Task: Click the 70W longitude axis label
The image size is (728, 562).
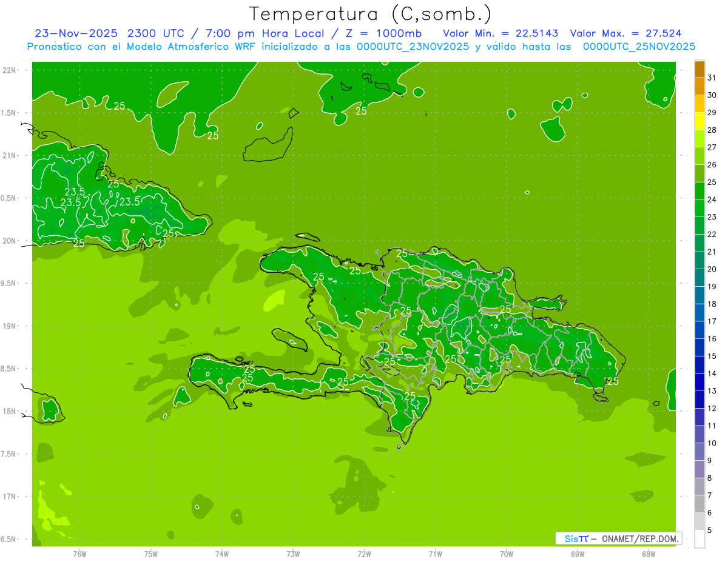Action: [506, 554]
